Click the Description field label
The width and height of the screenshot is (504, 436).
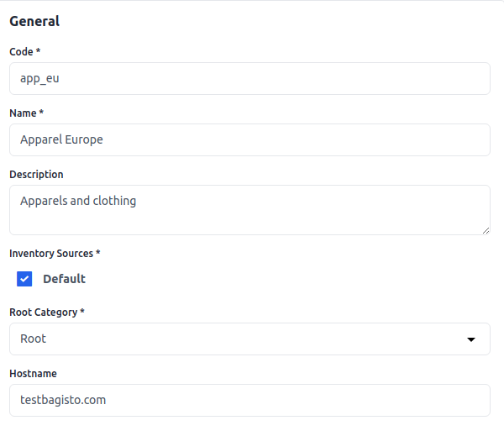pos(36,175)
